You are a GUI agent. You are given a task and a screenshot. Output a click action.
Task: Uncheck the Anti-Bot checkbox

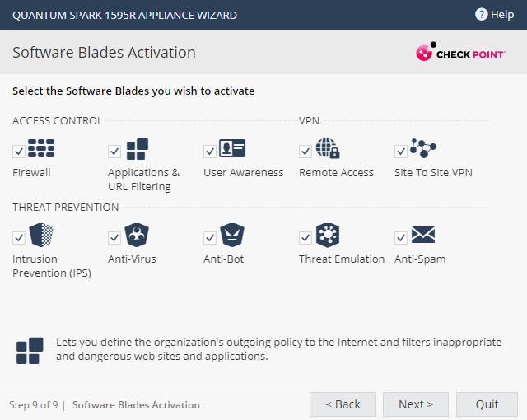[x=210, y=238]
